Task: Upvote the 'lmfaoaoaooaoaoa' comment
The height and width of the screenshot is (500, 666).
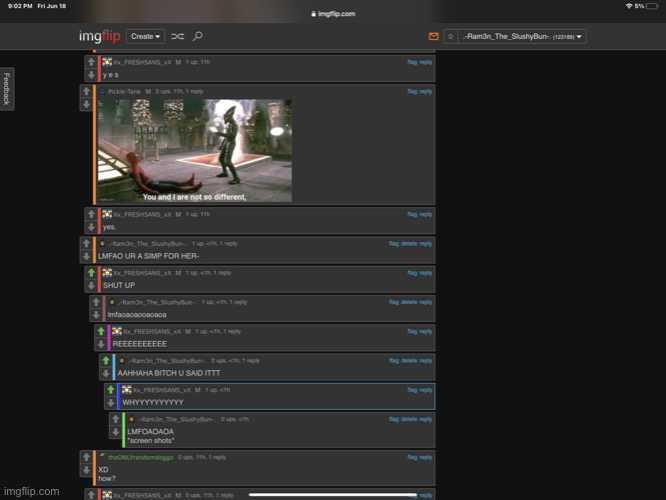Action: coord(96,302)
